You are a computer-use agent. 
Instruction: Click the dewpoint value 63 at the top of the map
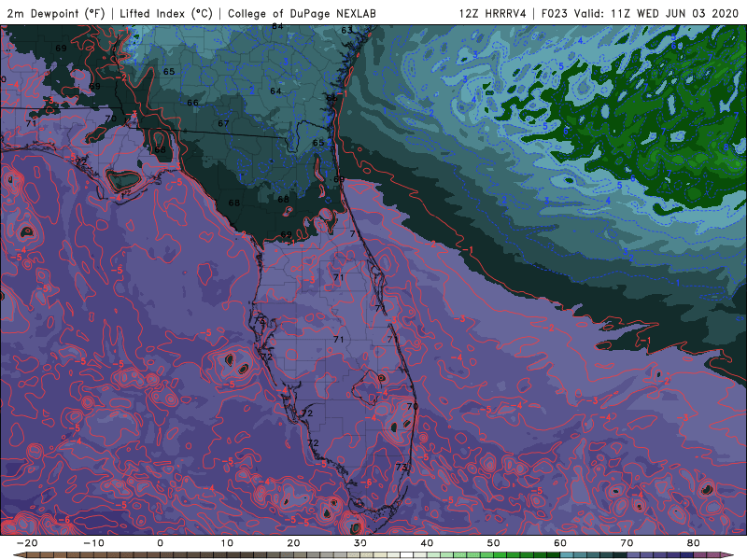[x=346, y=30]
